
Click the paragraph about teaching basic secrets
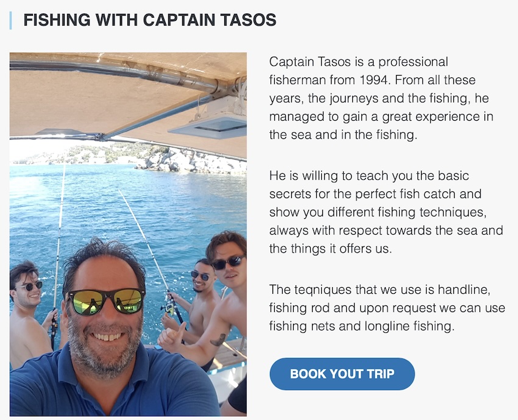386,212
